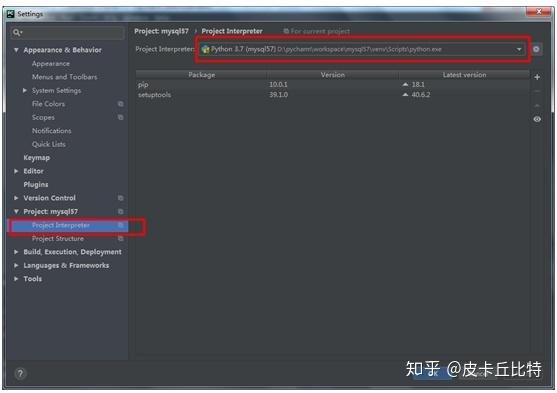Screen dimensions: 557x393
Task: Click the interpreter settings gear icon
Action: click(x=536, y=49)
